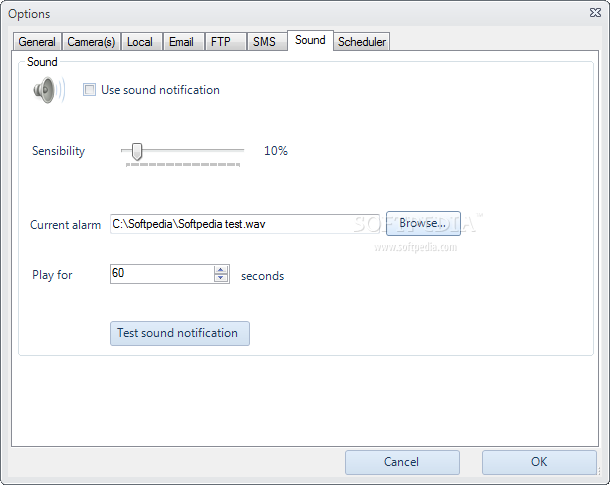610x485 pixels.
Task: Click the Current alarm label
Action: coord(65,225)
